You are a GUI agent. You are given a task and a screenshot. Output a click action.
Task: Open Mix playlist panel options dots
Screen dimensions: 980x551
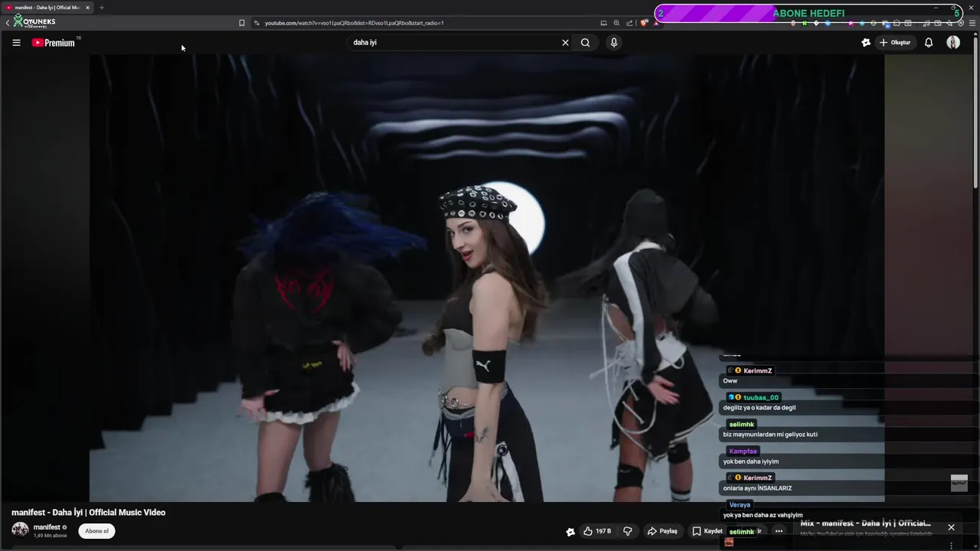tap(952, 546)
